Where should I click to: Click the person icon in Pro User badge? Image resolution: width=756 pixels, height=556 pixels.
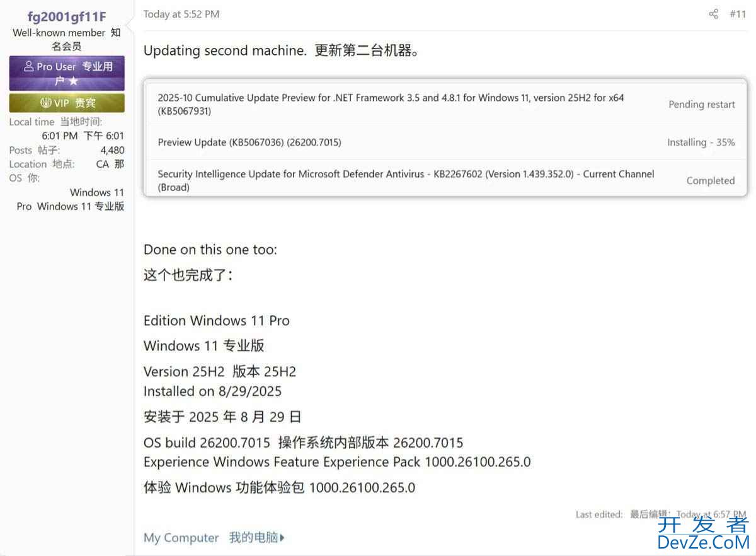coord(28,66)
